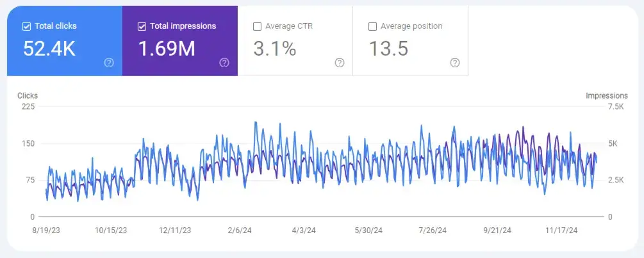Open help icon on Total clicks card
This screenshot has width=644, height=258.
[x=109, y=63]
